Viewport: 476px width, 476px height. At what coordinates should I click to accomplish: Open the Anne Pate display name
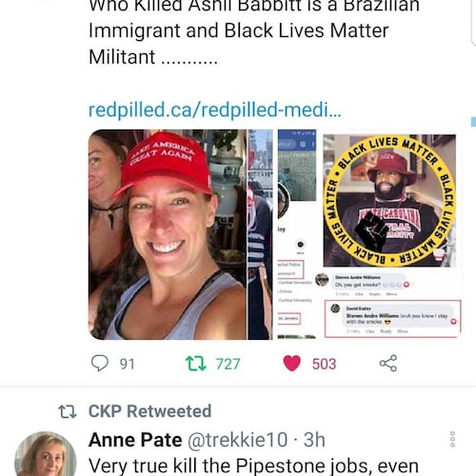tap(135, 440)
